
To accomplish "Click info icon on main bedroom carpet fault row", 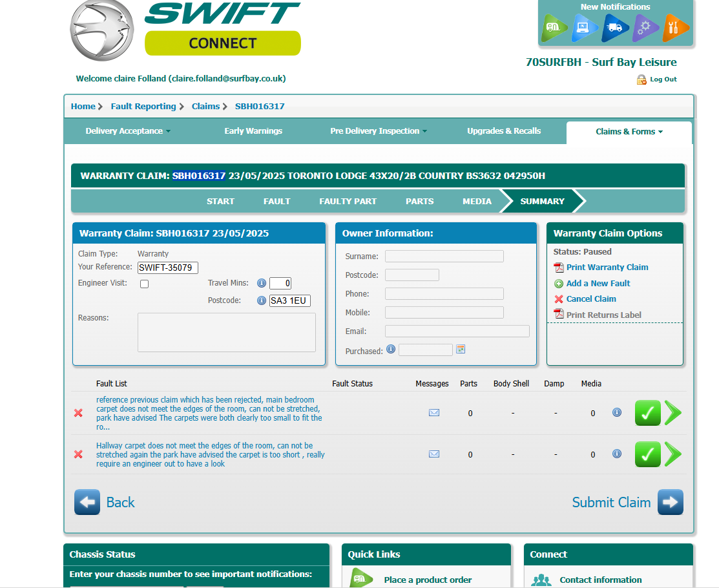I will pyautogui.click(x=617, y=412).
